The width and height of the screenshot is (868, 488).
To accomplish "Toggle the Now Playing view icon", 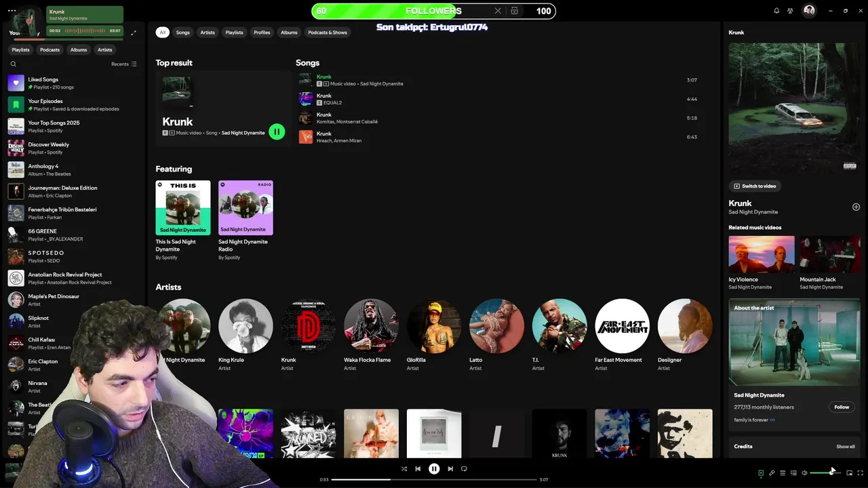I will (761, 473).
